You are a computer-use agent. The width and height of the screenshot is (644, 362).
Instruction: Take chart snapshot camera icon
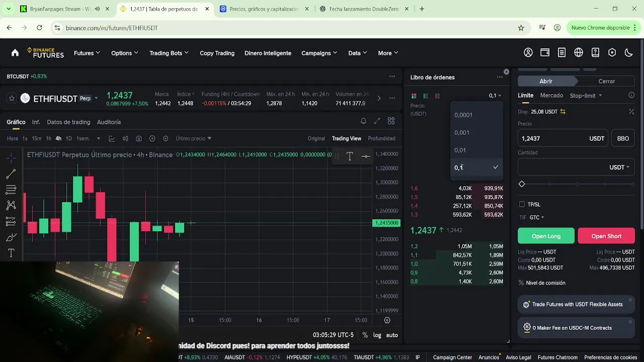(139, 138)
